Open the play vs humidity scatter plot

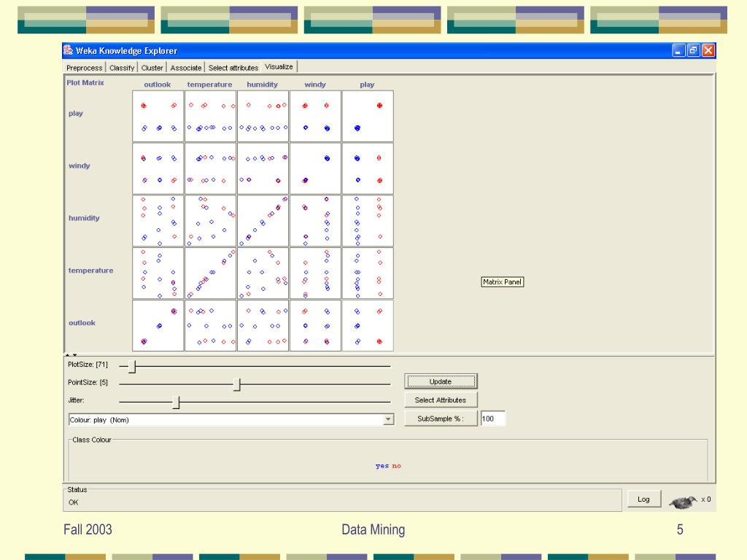pyautogui.click(x=263, y=116)
